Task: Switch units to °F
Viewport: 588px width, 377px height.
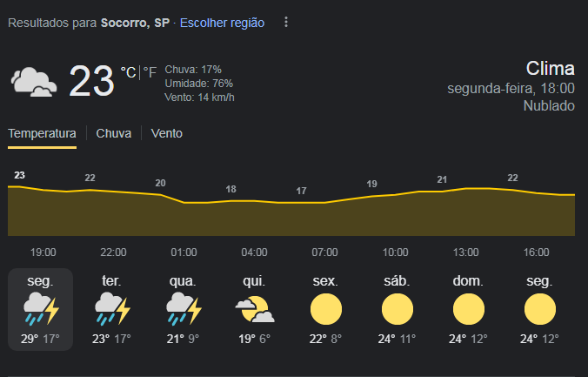Action: coord(150,72)
